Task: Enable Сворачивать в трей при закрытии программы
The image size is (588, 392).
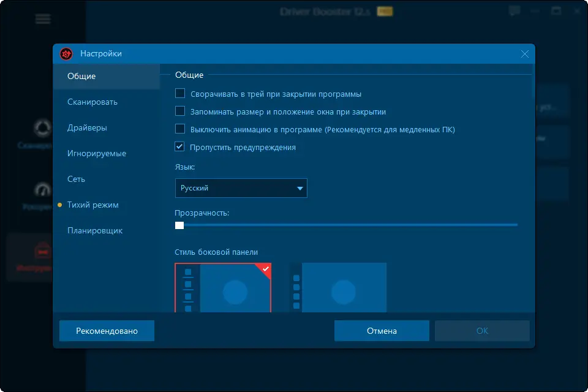Action: click(180, 93)
